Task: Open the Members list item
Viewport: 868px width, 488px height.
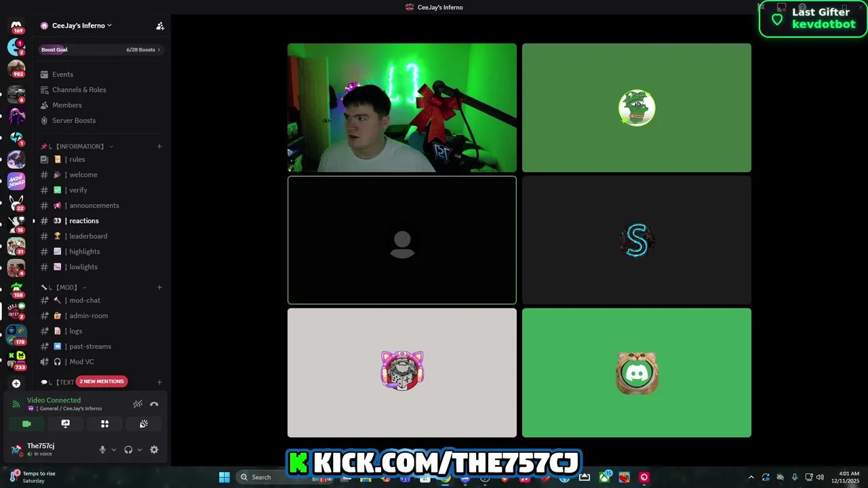Action: [x=100, y=105]
